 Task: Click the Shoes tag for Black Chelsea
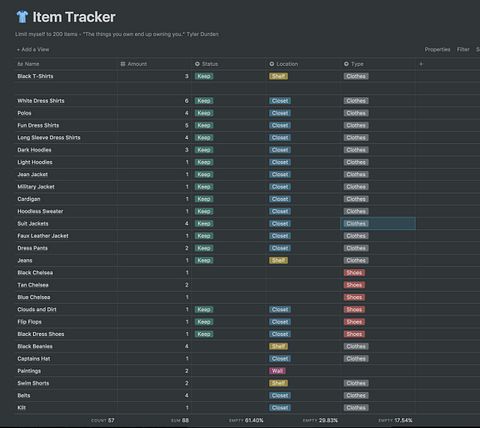354,273
